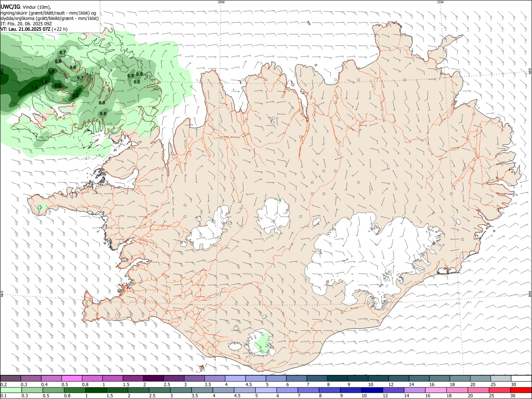Click the pale green 0.1–0.3 rain legend swatch

click(x=11, y=390)
